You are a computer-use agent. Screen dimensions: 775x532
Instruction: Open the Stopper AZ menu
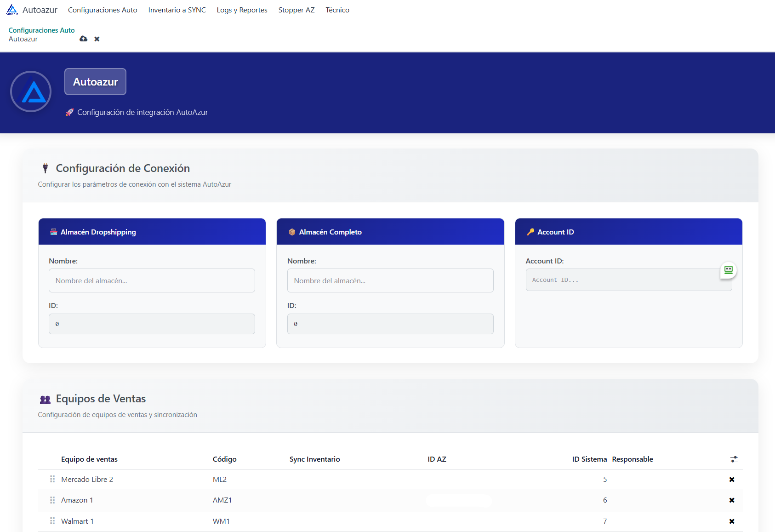pyautogui.click(x=296, y=10)
